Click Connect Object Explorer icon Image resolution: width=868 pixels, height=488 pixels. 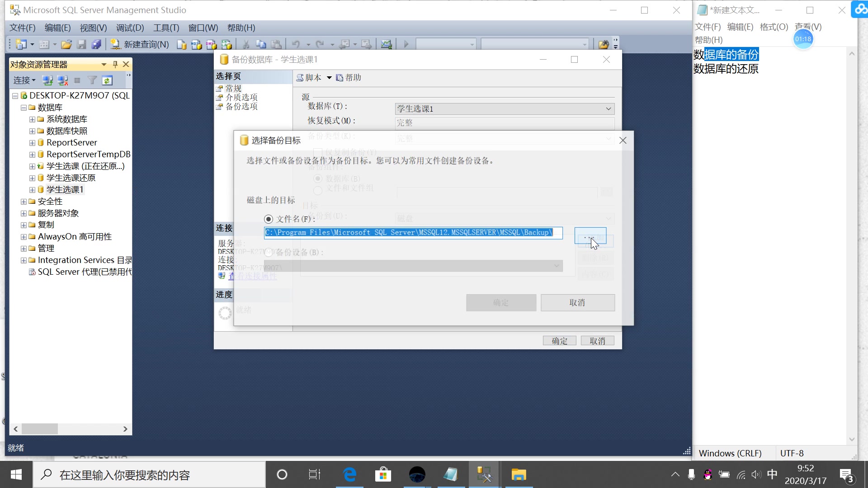(x=47, y=80)
